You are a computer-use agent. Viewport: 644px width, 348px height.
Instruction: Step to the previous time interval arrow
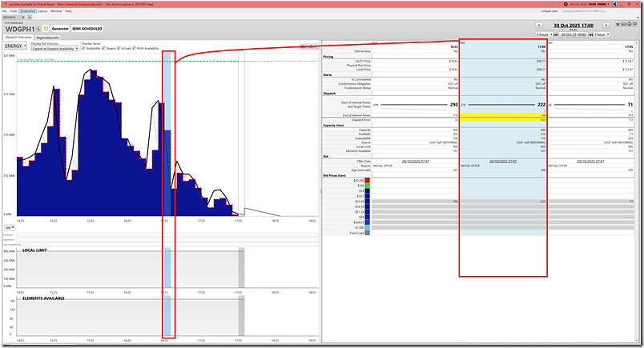[539, 25]
